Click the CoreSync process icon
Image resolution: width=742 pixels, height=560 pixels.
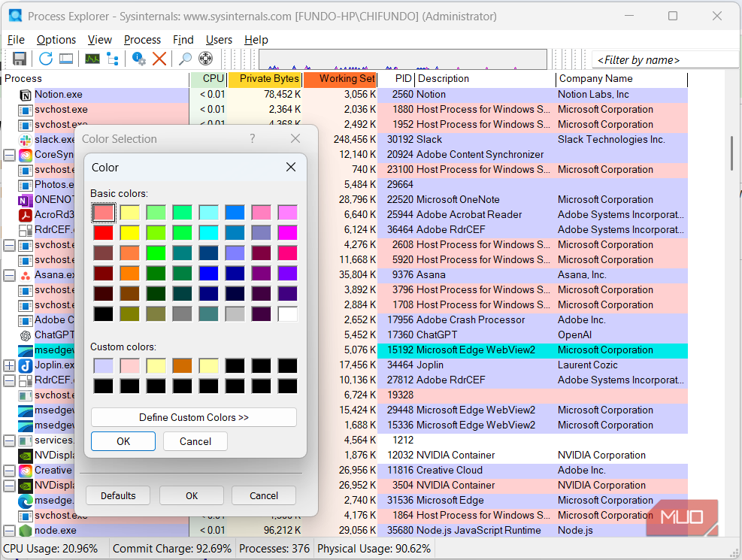26,155
